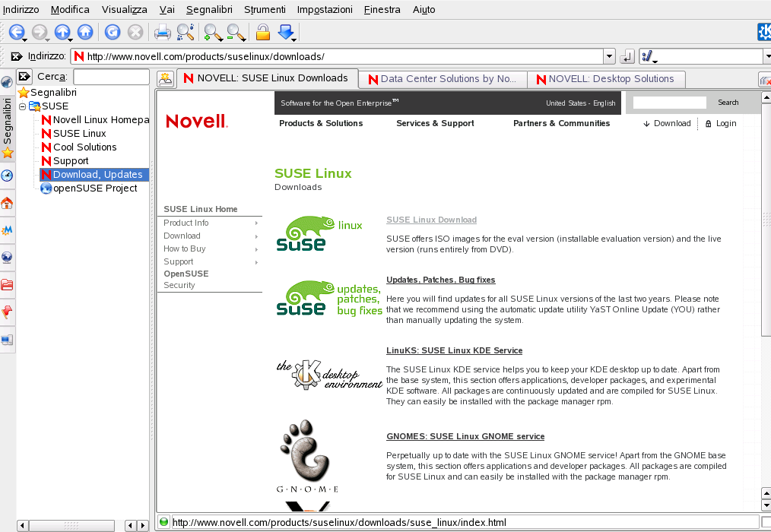771x532 pixels.
Task: Click the Novell site search input field
Action: pyautogui.click(x=669, y=103)
